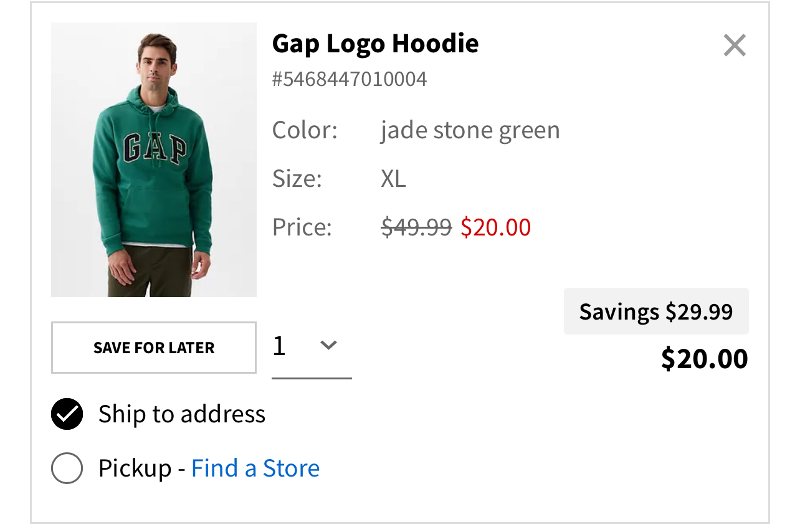Click the bold $20.00 item total

705,359
